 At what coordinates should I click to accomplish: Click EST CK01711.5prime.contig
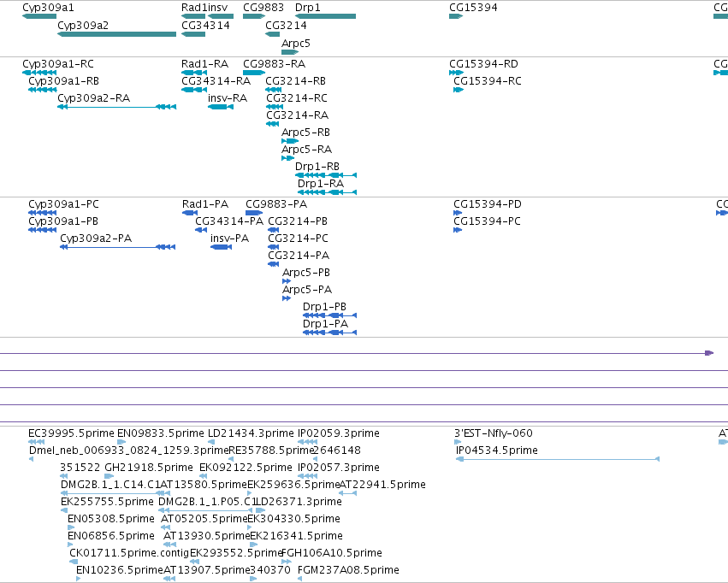(129, 553)
